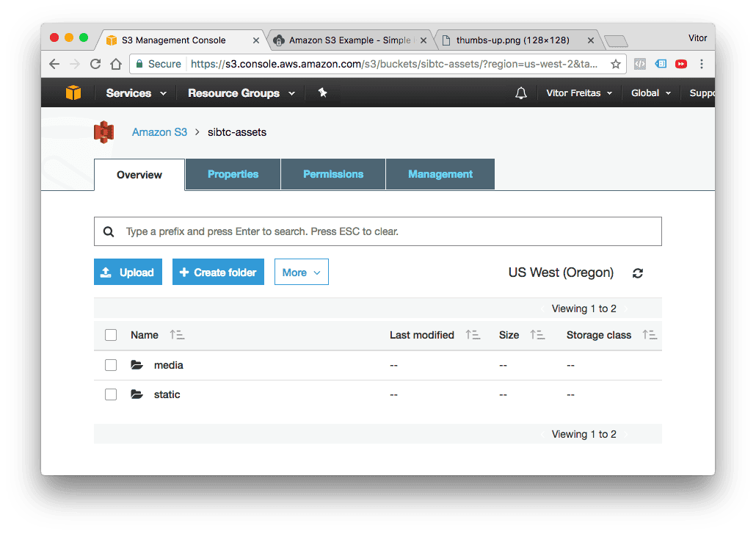Click the static folder icon
The height and width of the screenshot is (534, 756).
click(x=137, y=394)
